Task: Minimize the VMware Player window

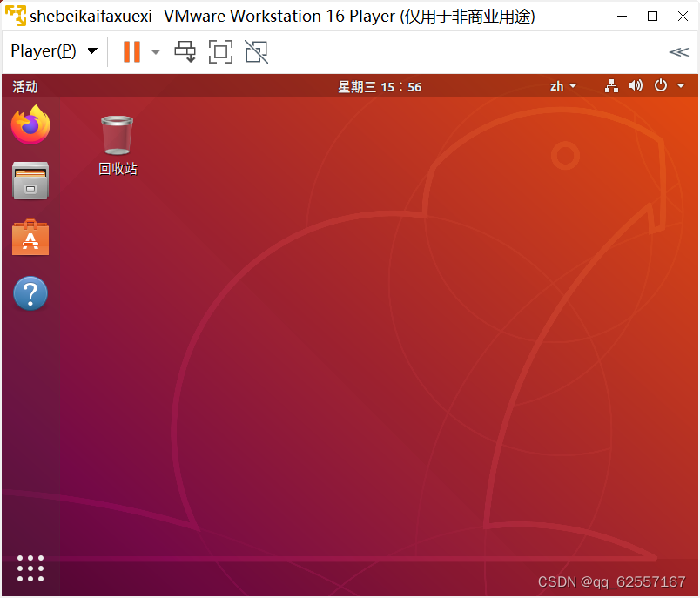Action: point(622,16)
